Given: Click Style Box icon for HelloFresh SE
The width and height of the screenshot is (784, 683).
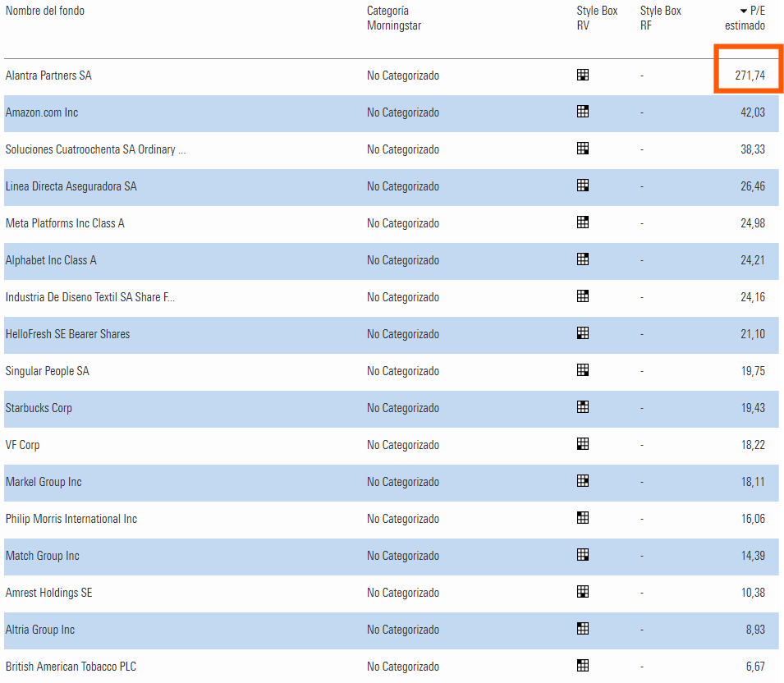Looking at the screenshot, I should click(x=583, y=333).
